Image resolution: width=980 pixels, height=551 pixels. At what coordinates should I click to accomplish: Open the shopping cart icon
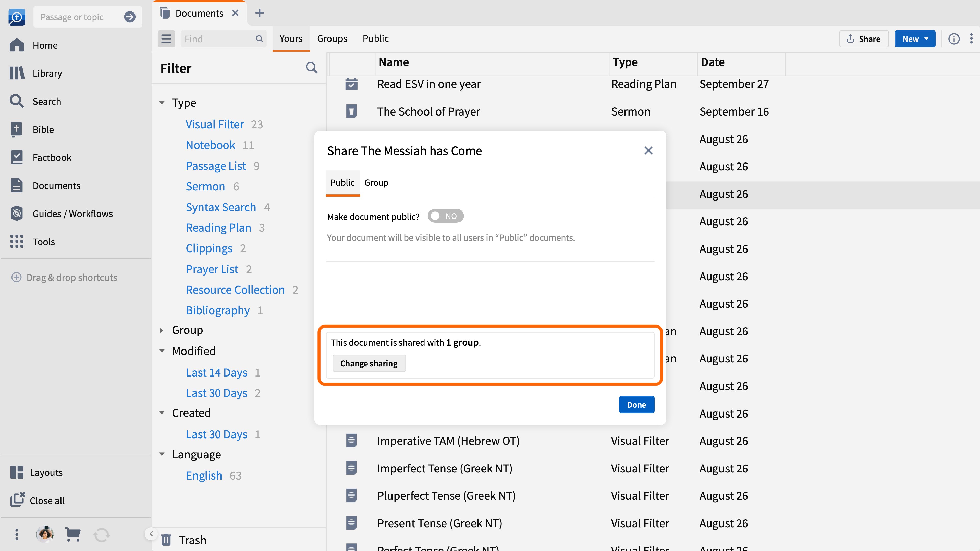coord(73,534)
